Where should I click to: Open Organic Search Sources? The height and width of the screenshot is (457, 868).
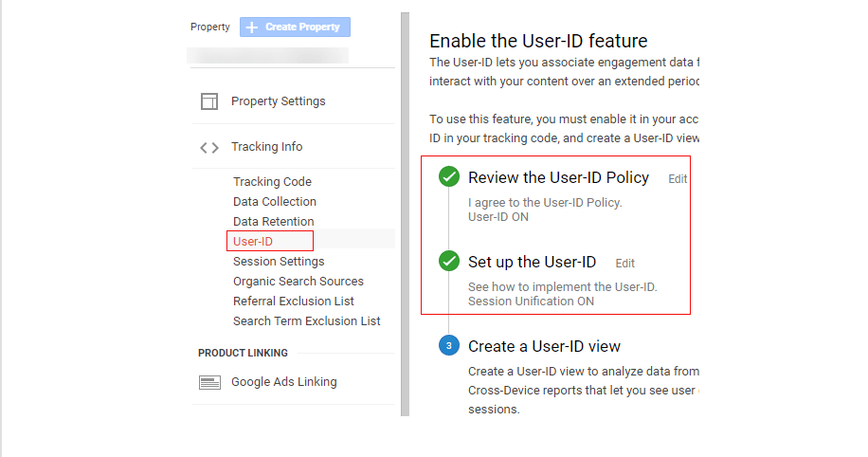pos(298,282)
